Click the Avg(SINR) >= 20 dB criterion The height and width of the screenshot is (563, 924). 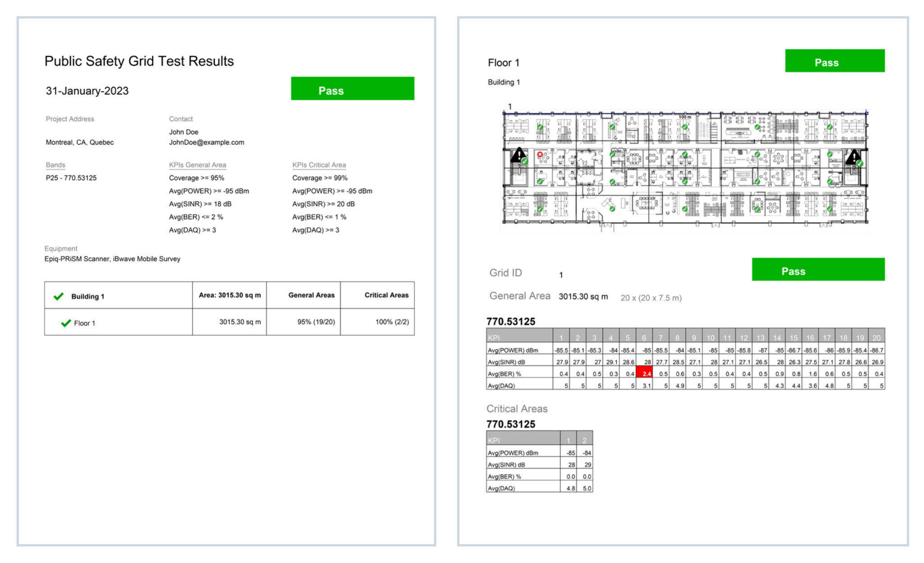point(323,204)
